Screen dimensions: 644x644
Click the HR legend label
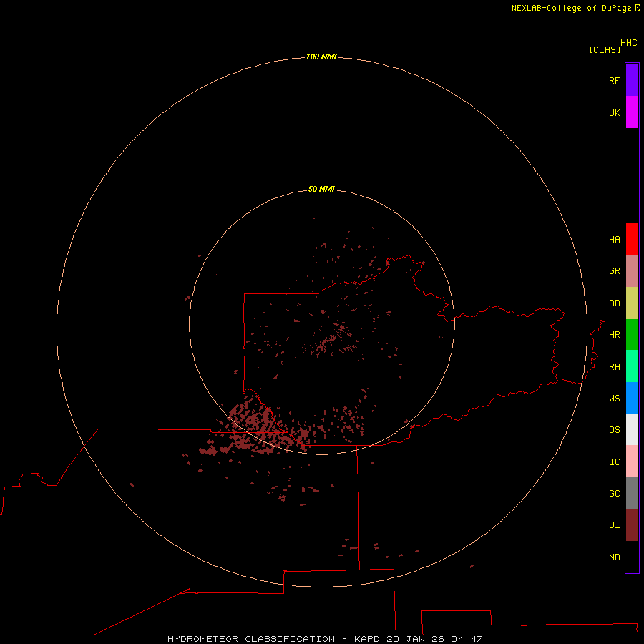coord(614,335)
